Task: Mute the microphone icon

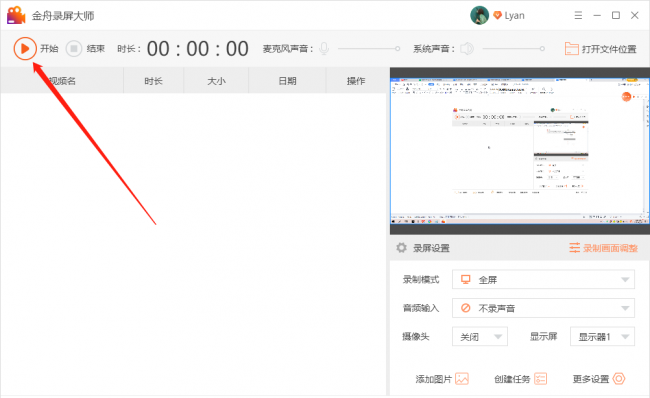Action: tap(324, 49)
